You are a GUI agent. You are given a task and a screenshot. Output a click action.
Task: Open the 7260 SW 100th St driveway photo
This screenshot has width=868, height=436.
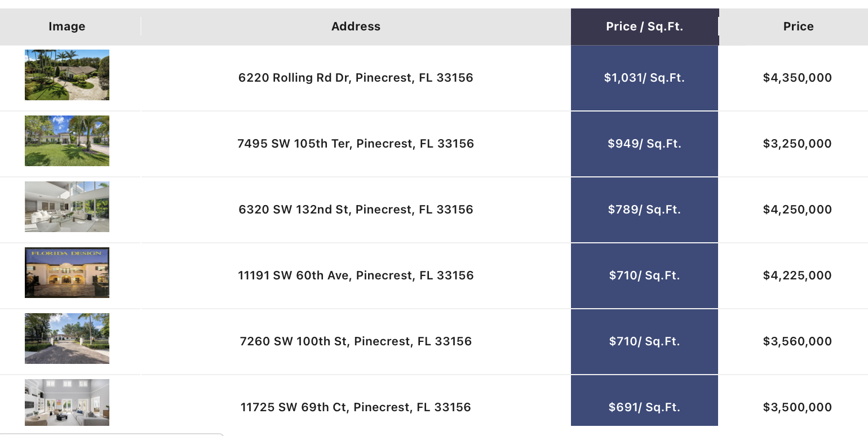tap(67, 339)
